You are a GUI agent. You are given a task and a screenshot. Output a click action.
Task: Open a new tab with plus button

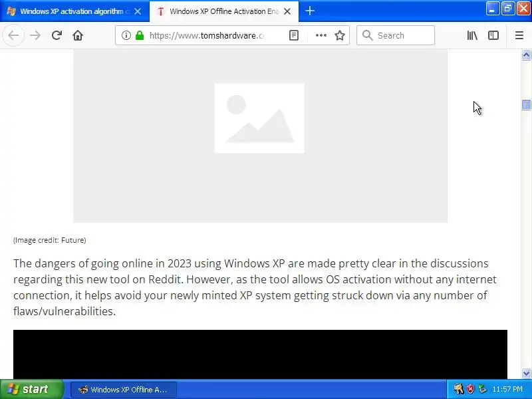[x=309, y=11]
